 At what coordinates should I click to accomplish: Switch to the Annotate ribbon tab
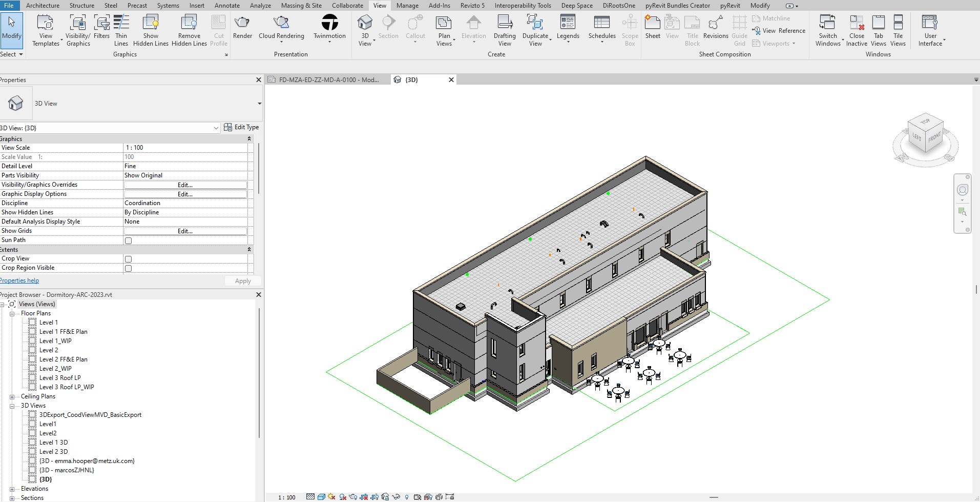[x=227, y=6]
